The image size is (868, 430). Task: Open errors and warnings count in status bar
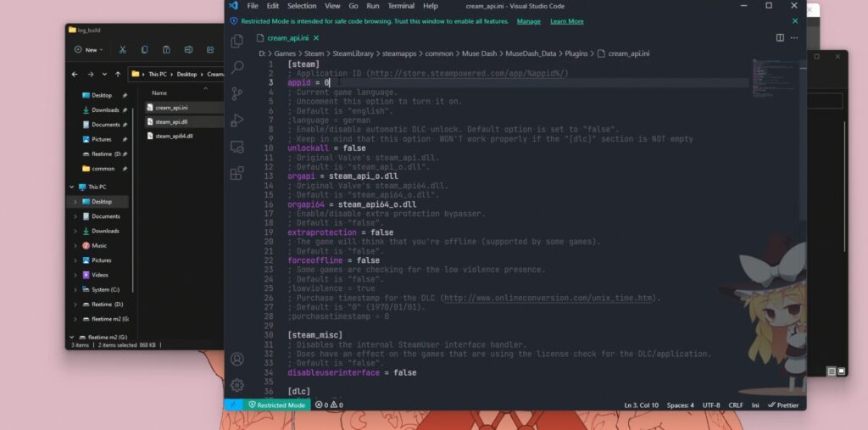click(x=329, y=405)
